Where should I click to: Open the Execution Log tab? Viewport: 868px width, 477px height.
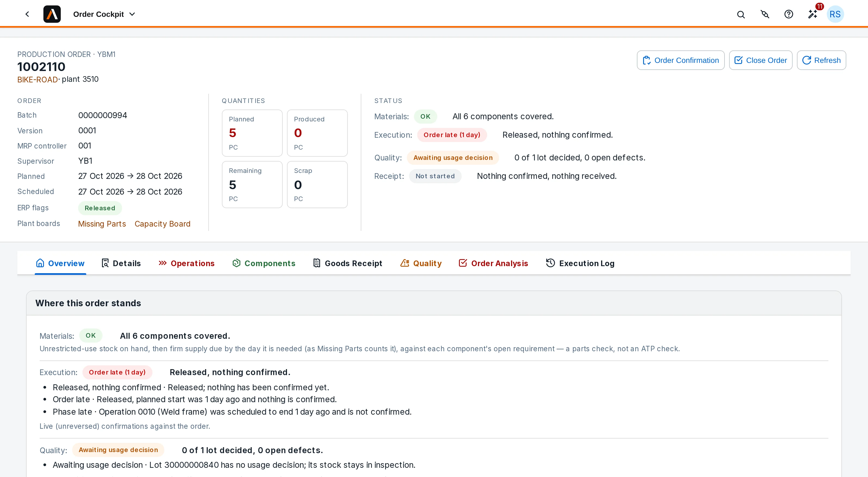(x=580, y=263)
